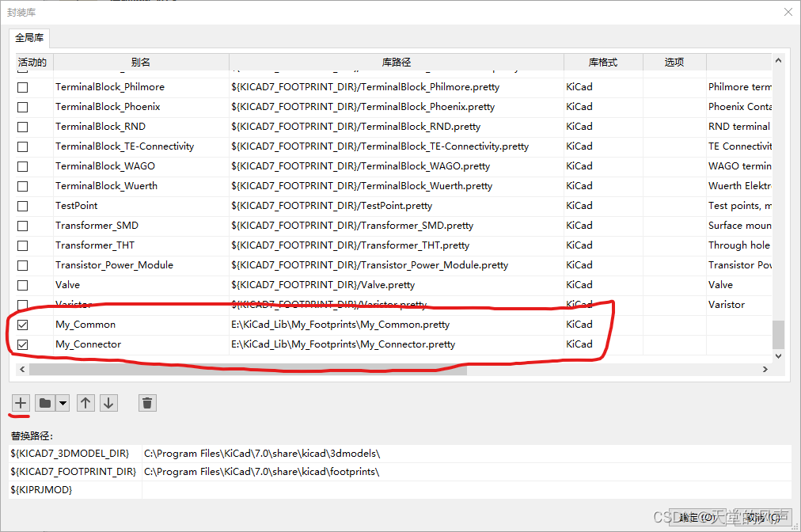Click the vertical scrollbar up arrow

778,60
